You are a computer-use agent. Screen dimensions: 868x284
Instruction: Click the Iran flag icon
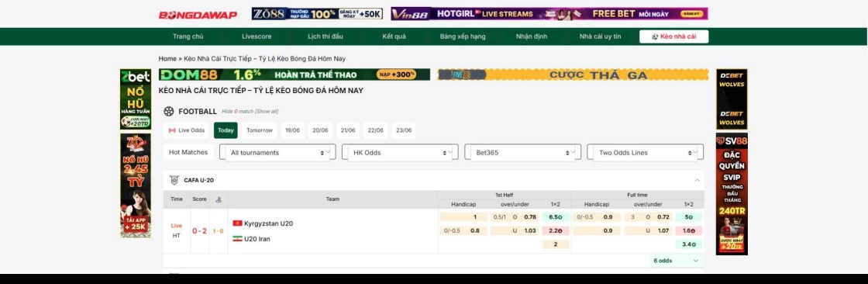coord(237,239)
